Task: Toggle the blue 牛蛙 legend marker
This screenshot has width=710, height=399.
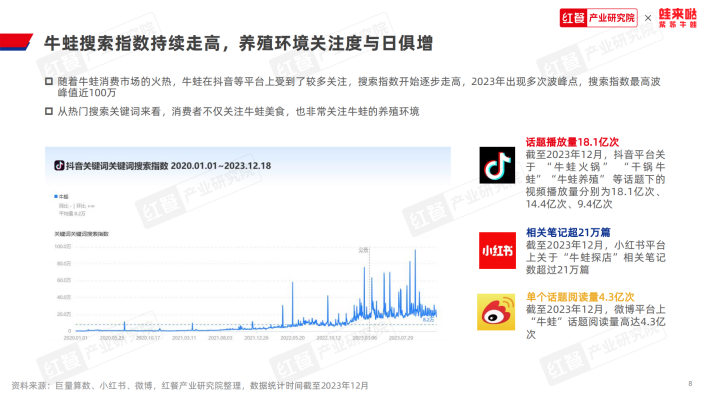Action: click(x=56, y=197)
